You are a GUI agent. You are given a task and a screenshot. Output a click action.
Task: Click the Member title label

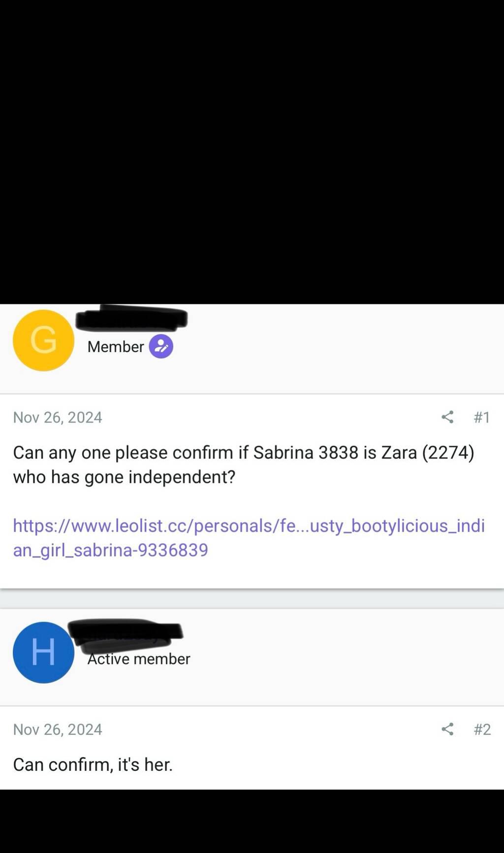tap(116, 347)
